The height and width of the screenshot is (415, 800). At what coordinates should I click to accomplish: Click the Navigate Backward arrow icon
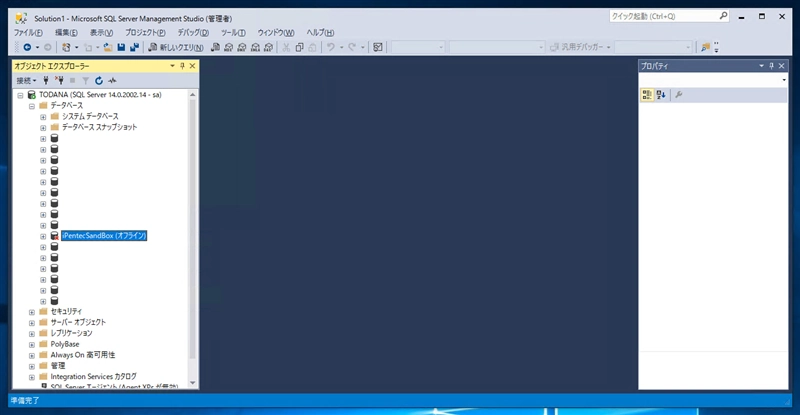(27, 47)
